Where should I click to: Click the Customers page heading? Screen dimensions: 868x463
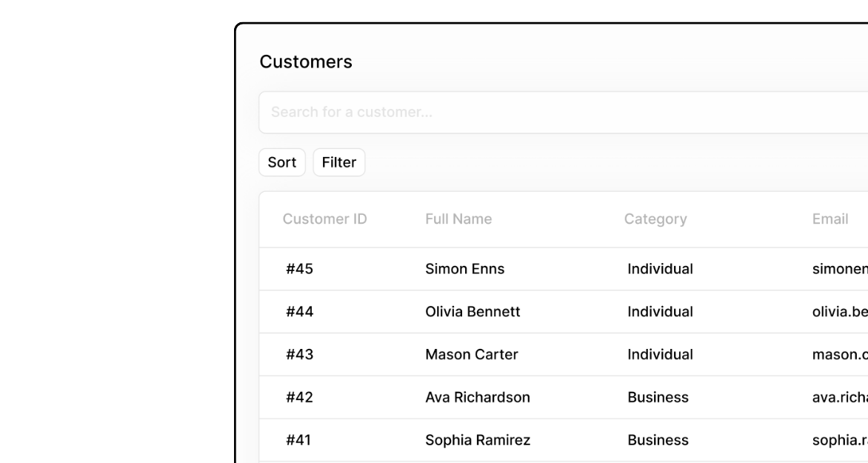click(x=306, y=61)
